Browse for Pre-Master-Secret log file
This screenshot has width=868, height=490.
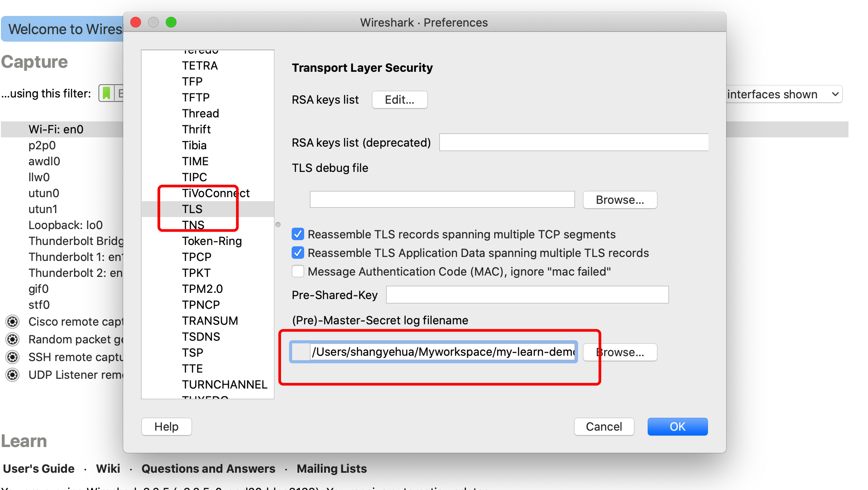click(620, 352)
